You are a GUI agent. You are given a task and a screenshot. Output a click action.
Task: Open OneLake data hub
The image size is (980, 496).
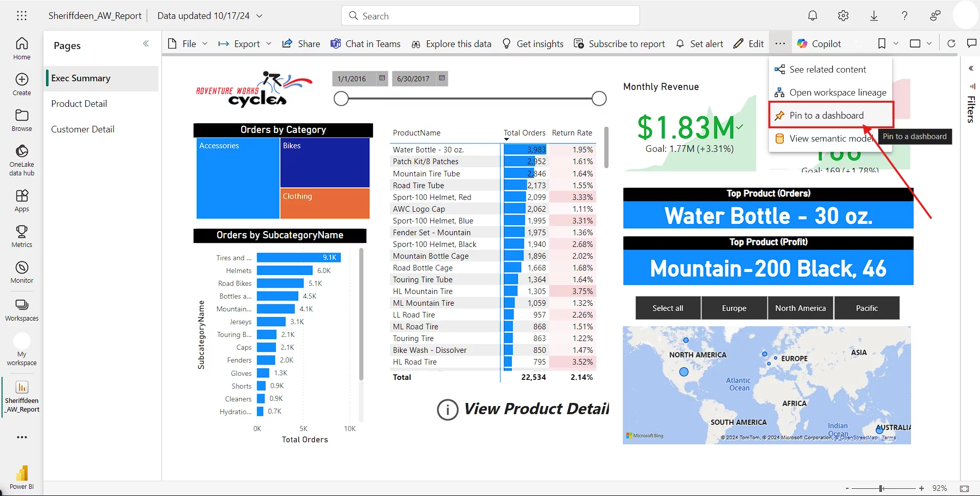click(x=22, y=160)
